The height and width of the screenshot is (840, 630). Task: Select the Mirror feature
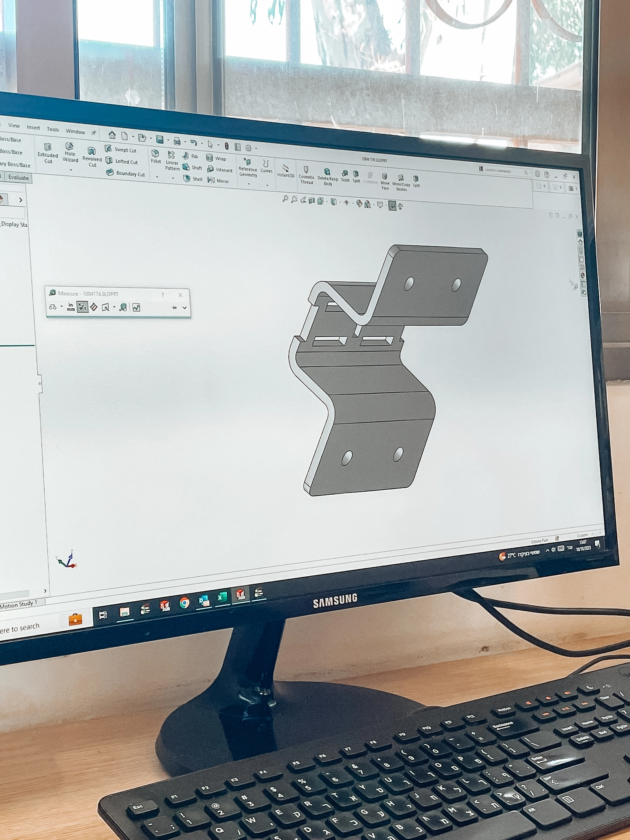pos(218,180)
